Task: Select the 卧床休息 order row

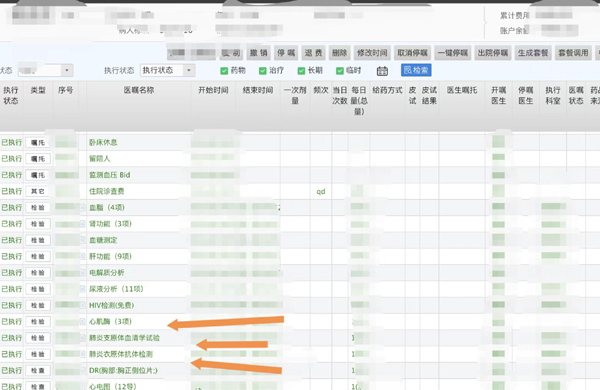Action: coord(103,142)
